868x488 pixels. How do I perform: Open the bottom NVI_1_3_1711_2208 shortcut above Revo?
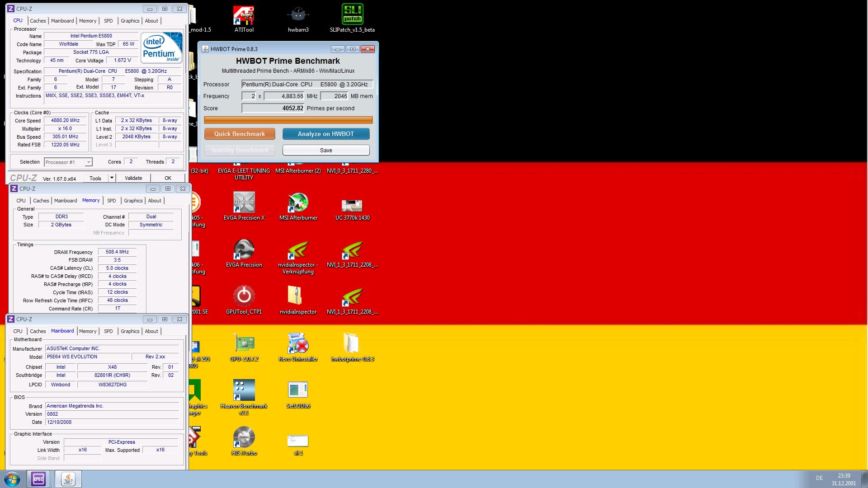[x=352, y=300]
